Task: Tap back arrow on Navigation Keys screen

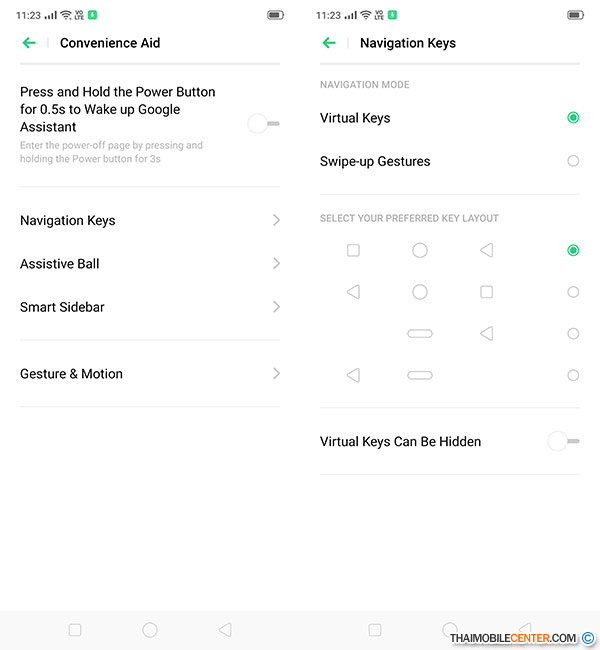Action: [329, 43]
